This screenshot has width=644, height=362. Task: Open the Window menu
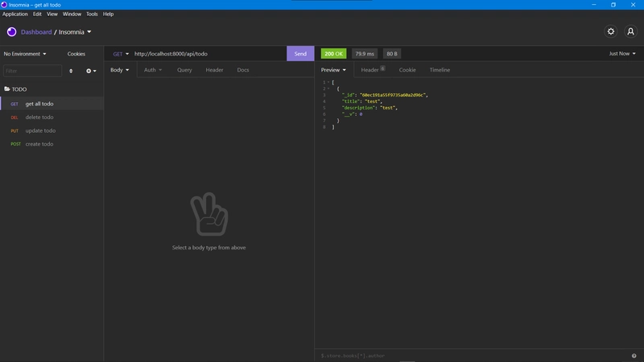72,14
